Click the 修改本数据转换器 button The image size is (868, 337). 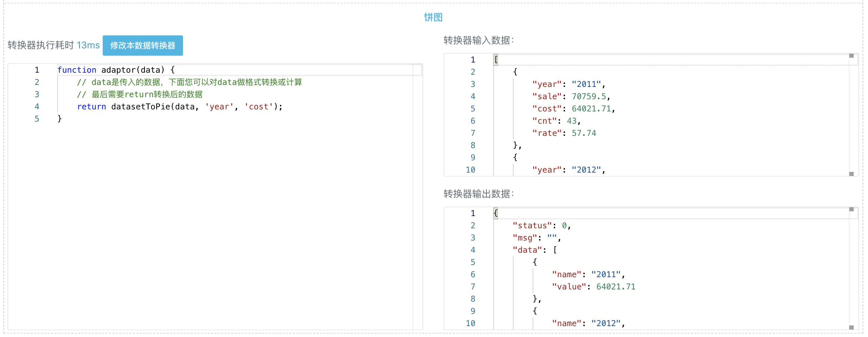coord(143,46)
